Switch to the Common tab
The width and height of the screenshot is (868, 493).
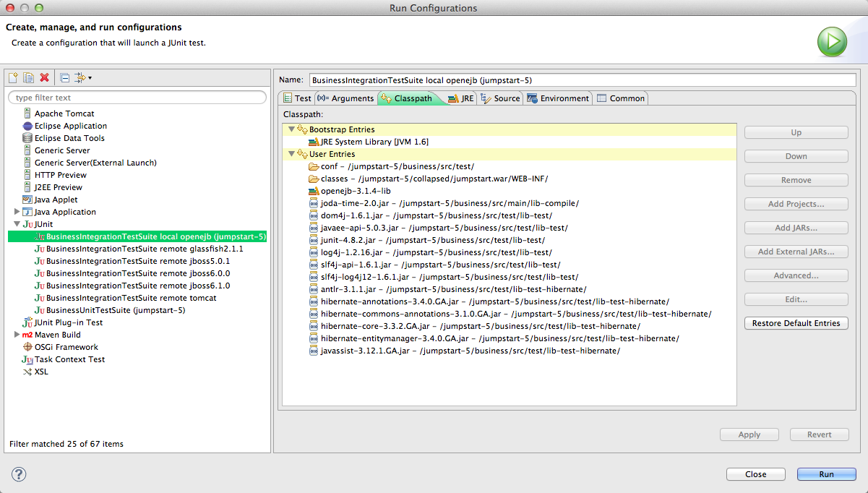[621, 98]
